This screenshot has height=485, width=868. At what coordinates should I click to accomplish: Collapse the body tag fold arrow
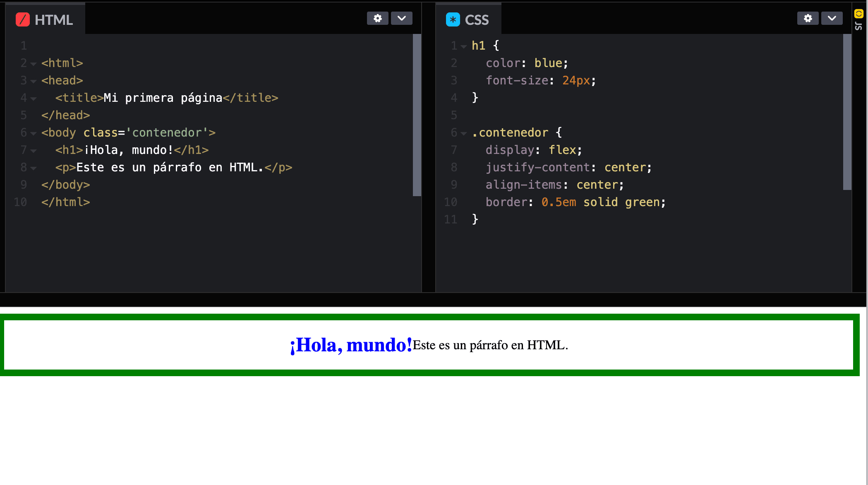pos(34,133)
